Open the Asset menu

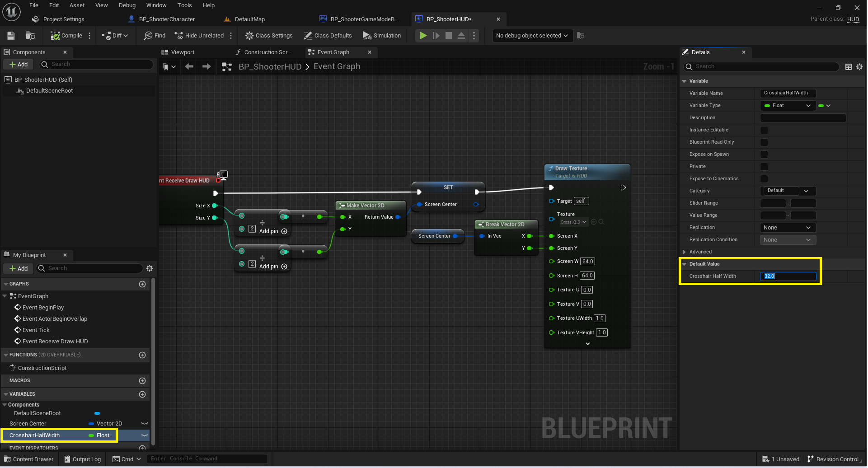[77, 5]
